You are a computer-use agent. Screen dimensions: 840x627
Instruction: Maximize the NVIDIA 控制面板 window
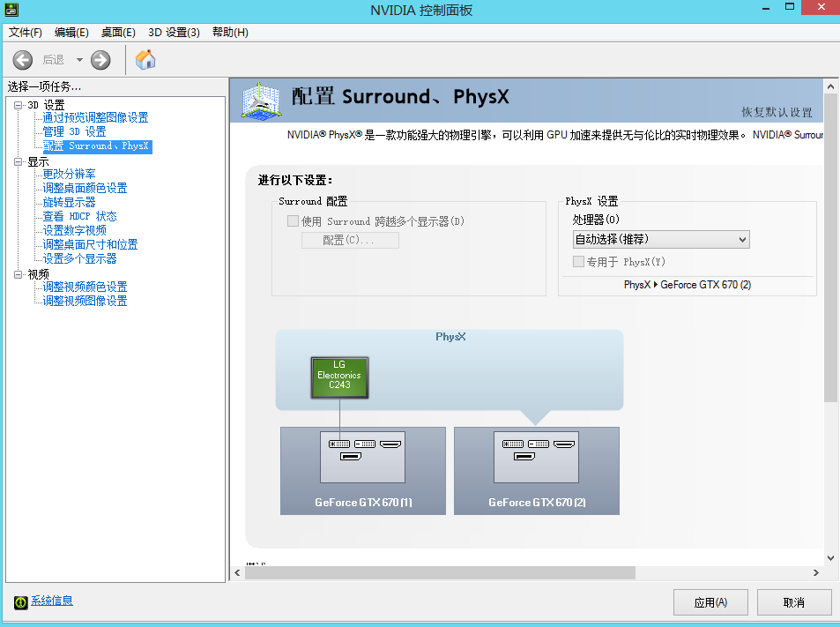(x=790, y=7)
